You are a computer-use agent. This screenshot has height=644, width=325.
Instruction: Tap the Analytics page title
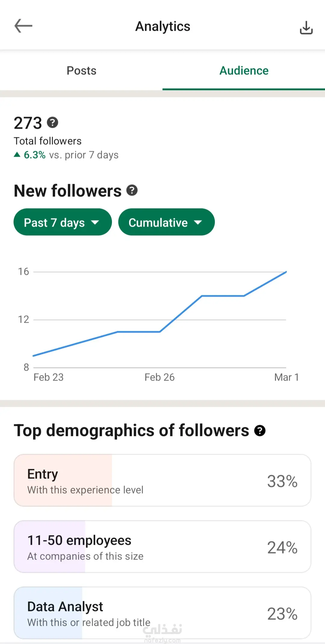[162, 27]
